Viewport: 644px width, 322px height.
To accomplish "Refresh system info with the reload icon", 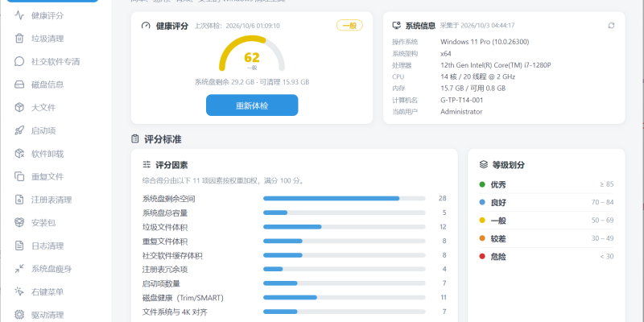I will tap(611, 26).
